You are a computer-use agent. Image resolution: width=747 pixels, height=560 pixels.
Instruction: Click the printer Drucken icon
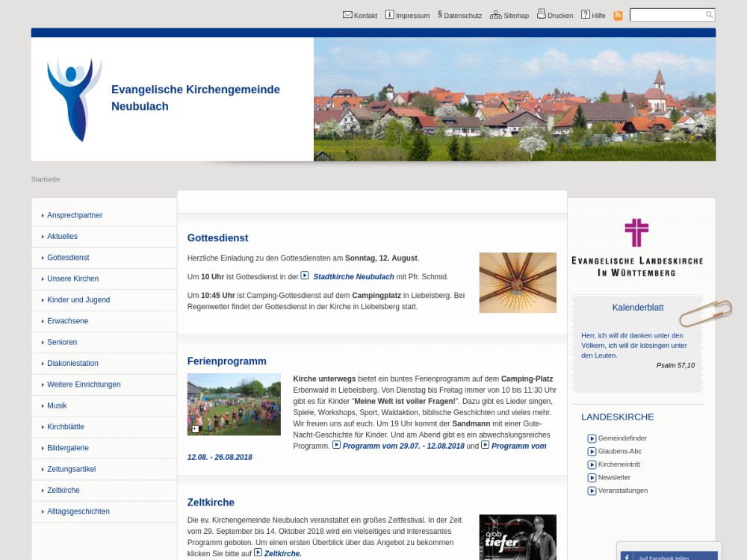click(x=541, y=14)
